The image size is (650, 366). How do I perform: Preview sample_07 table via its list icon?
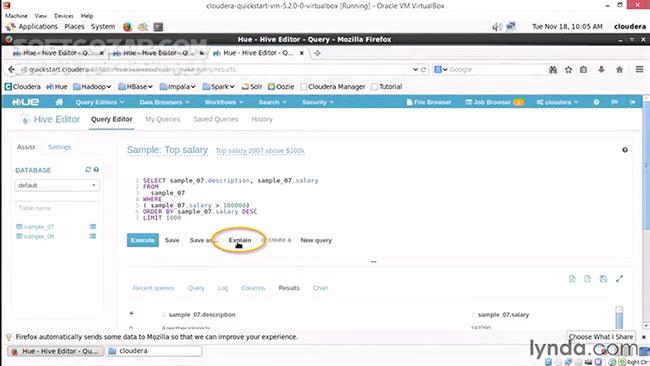point(93,226)
